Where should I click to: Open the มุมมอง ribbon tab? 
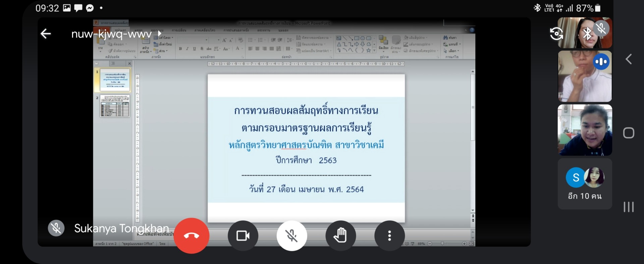283,30
